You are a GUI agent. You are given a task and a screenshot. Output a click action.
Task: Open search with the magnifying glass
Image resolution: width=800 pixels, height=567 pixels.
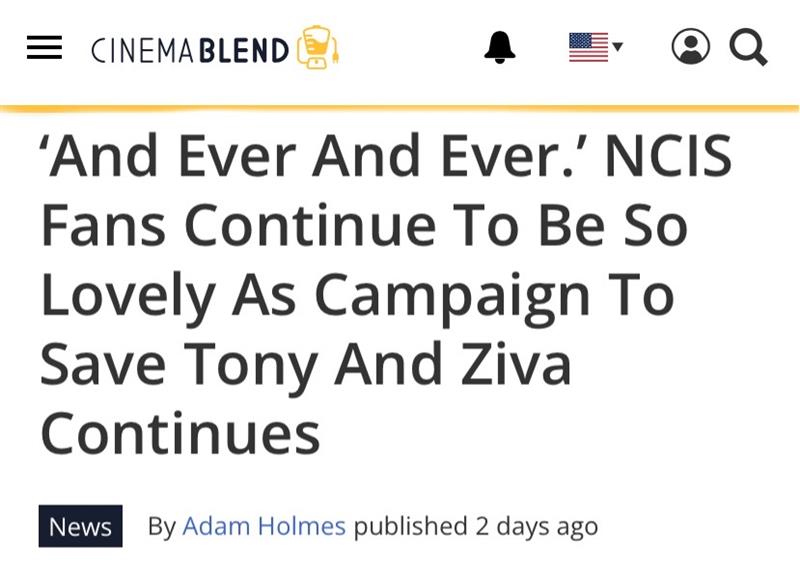[x=748, y=47]
